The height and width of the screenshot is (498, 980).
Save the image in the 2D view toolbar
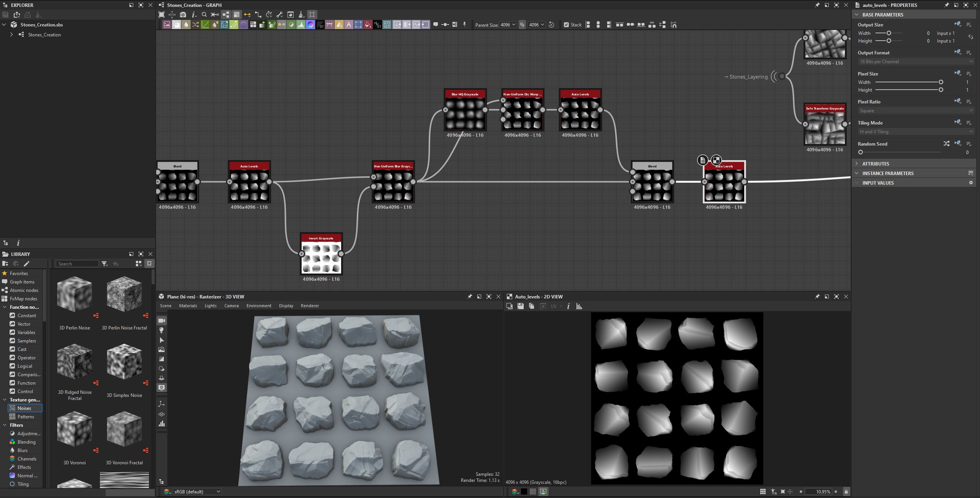(520, 306)
